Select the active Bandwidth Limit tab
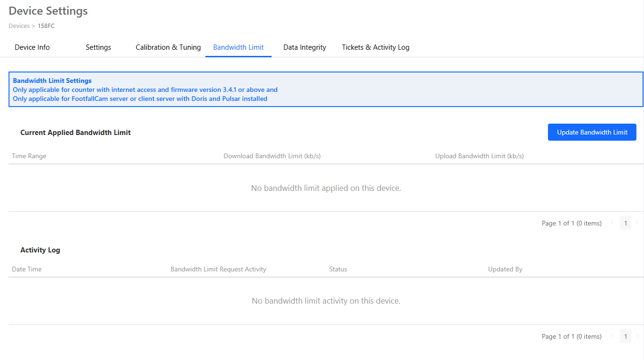644x360 pixels. [x=238, y=47]
